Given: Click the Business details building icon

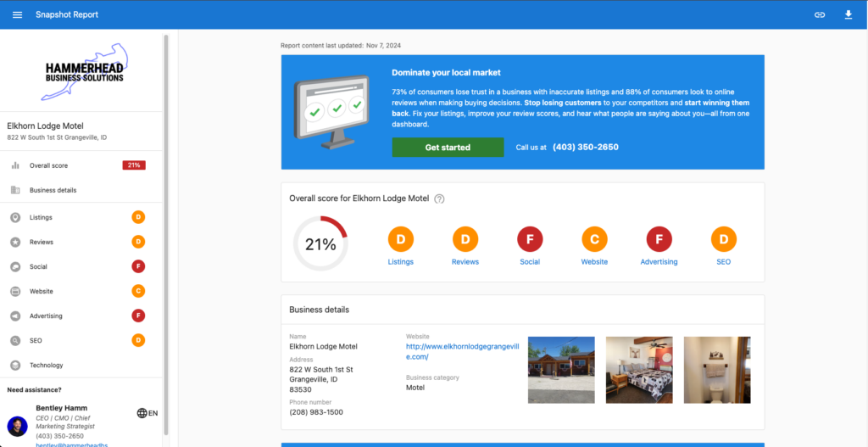Looking at the screenshot, I should click(x=15, y=190).
